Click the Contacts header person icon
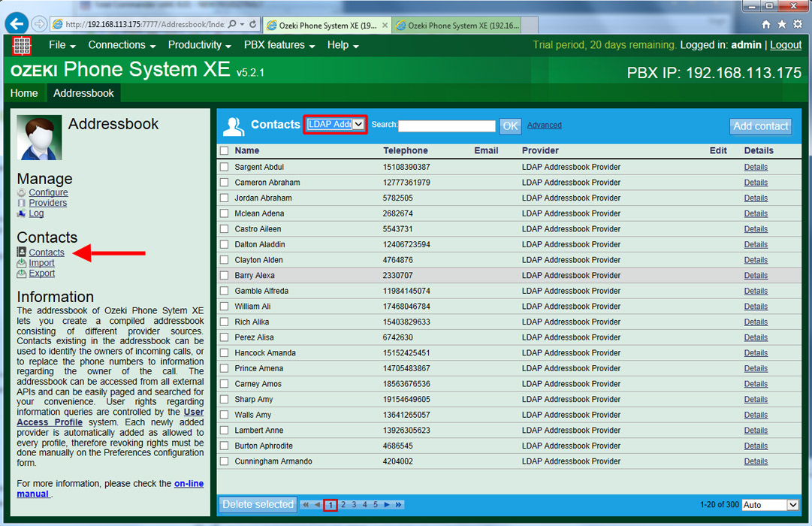Image resolution: width=812 pixels, height=526 pixels. pyautogui.click(x=234, y=126)
